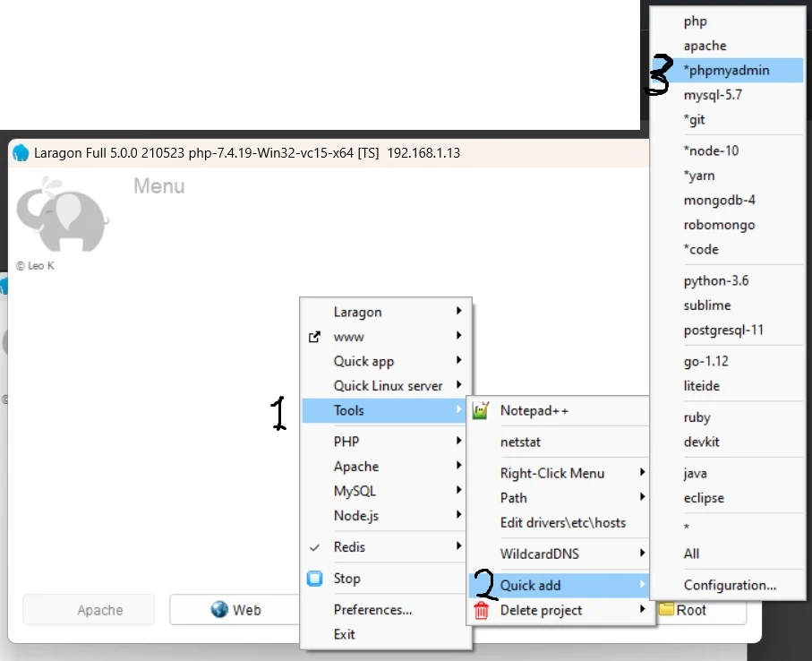This screenshot has width=812, height=661.
Task: Expand the Apache menu submenu arrow
Action: pos(459,466)
